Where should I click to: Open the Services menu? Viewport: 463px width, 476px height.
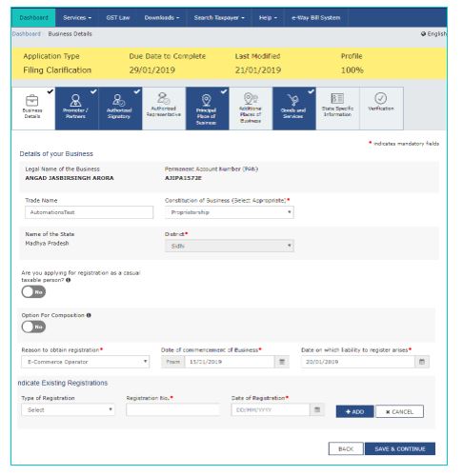77,18
